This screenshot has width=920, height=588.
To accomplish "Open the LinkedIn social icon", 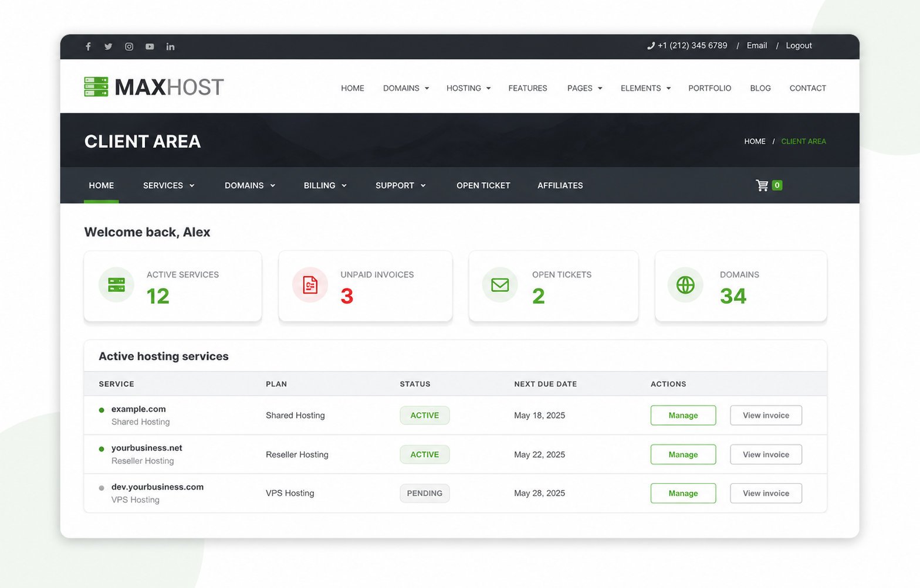I will 170,46.
